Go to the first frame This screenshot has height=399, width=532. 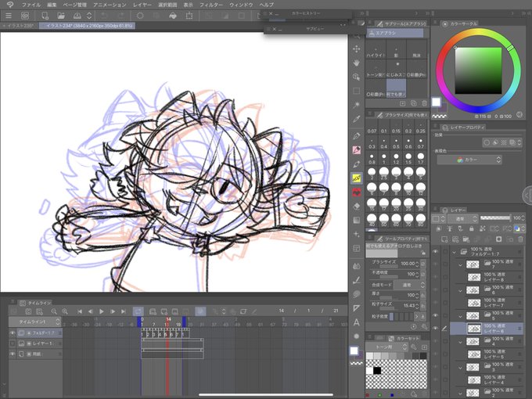point(80,311)
